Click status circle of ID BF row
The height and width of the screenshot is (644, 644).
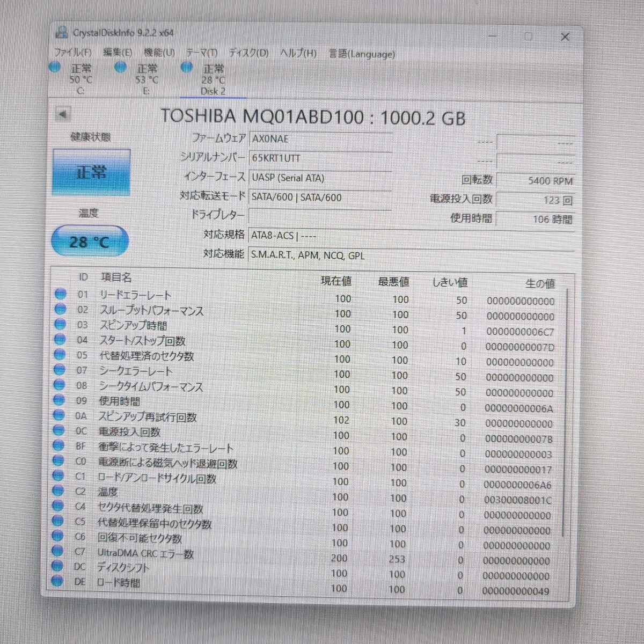tap(58, 445)
